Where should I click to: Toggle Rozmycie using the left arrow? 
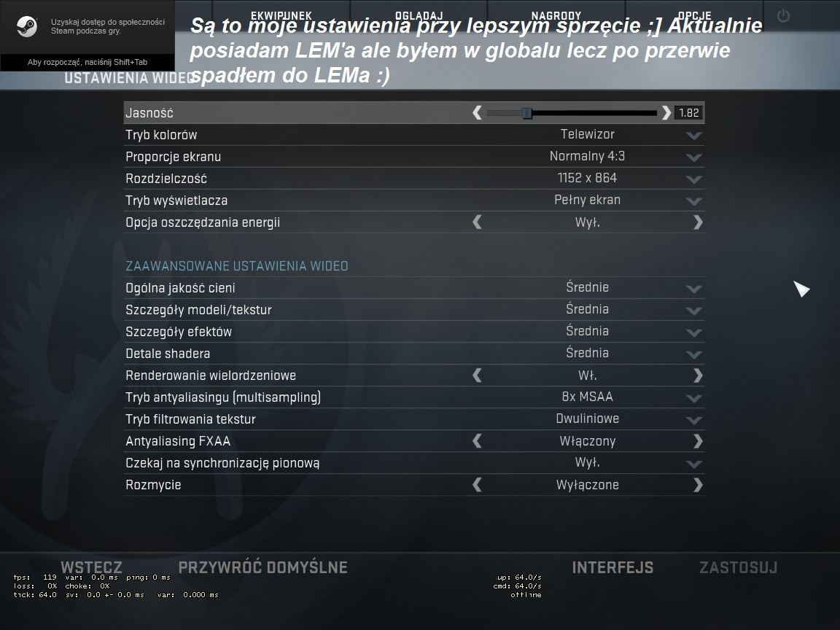[477, 485]
